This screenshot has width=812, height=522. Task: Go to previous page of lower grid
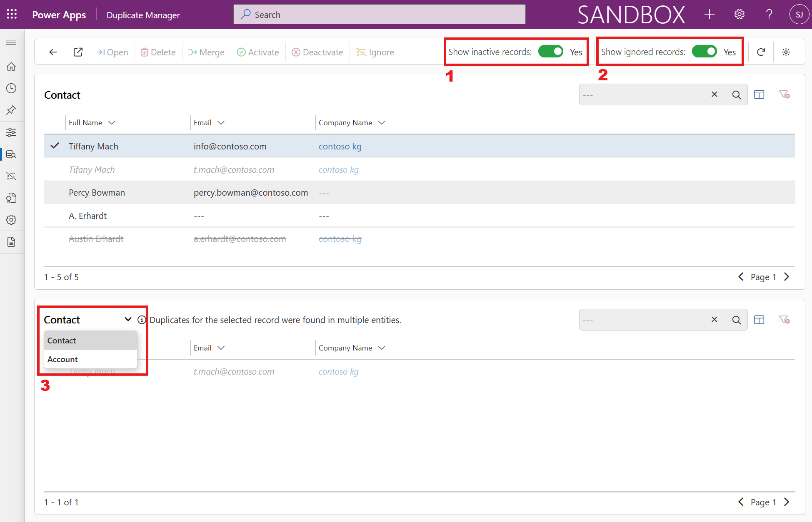[x=741, y=502]
